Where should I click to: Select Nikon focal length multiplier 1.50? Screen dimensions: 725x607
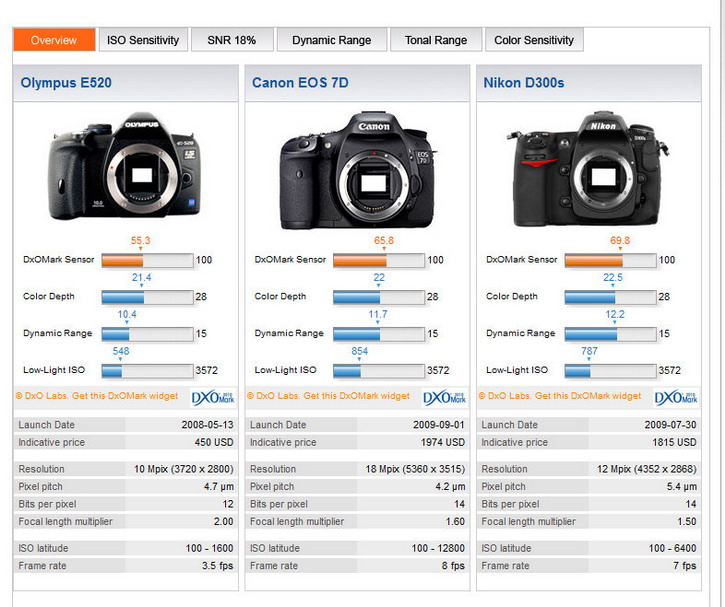[687, 521]
